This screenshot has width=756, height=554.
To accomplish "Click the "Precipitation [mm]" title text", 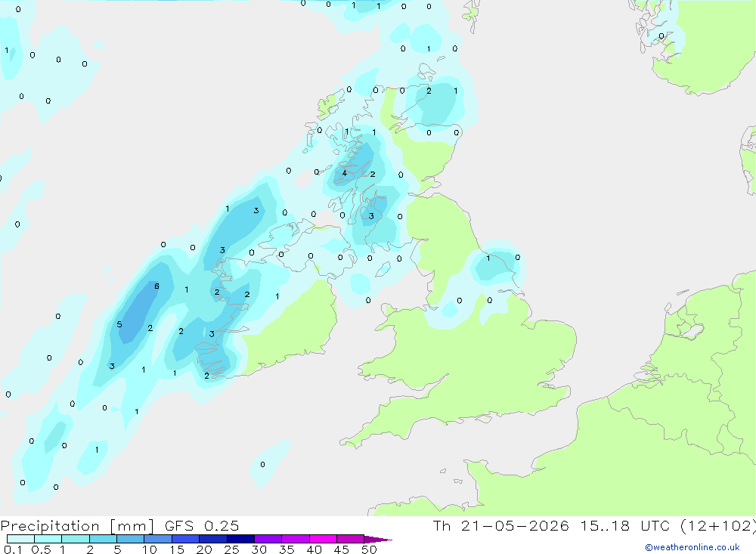I will 77,525.
